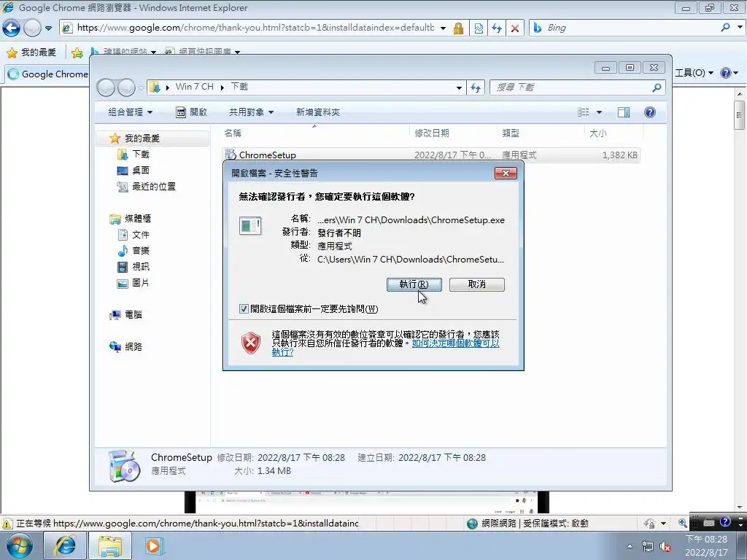Expand the view options dropdown arrow
This screenshot has width=747, height=560.
point(600,112)
